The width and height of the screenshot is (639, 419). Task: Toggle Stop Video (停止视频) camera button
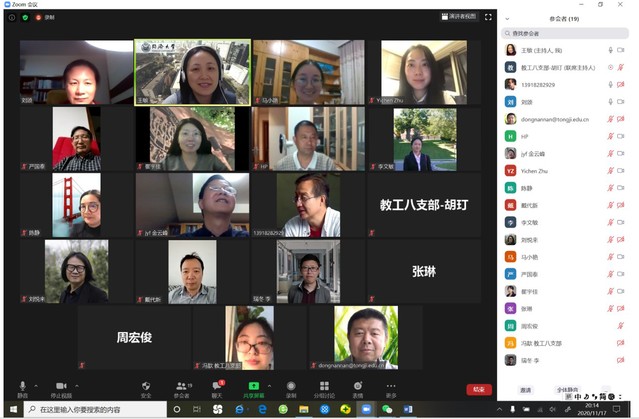[x=60, y=385]
